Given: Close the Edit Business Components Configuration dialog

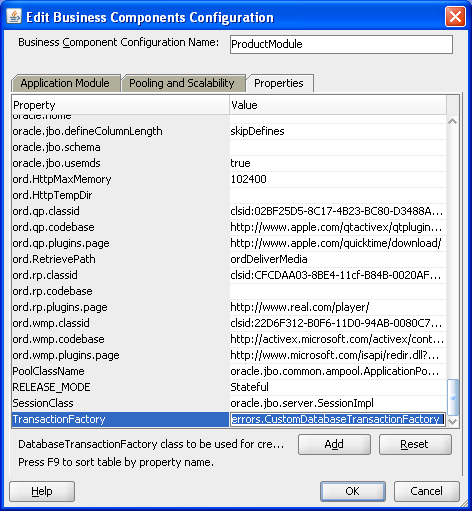Looking at the screenshot, I should [455, 17].
